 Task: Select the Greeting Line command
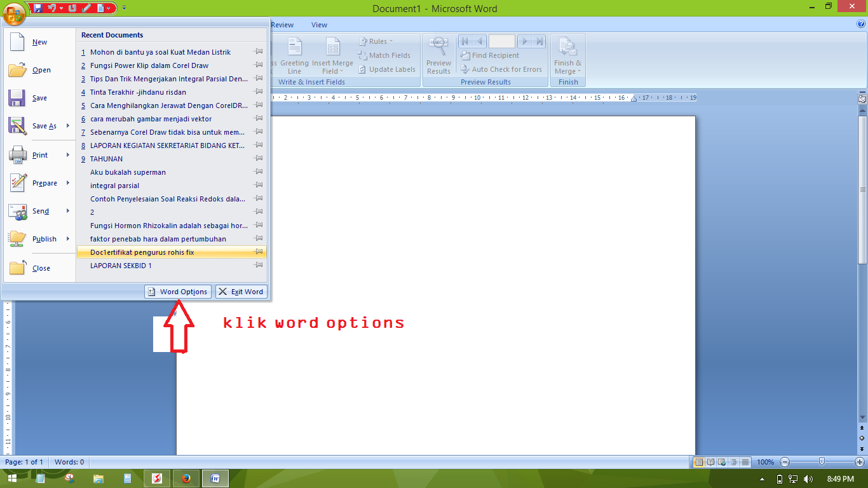294,55
